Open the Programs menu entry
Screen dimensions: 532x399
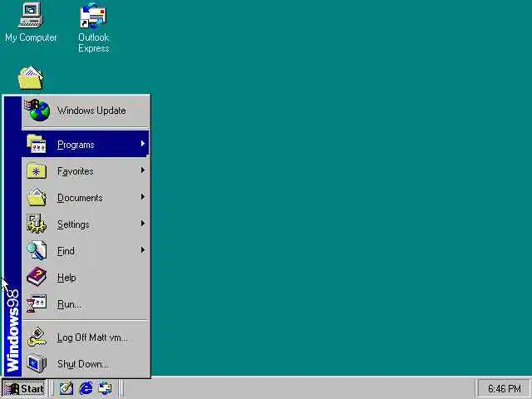point(86,144)
